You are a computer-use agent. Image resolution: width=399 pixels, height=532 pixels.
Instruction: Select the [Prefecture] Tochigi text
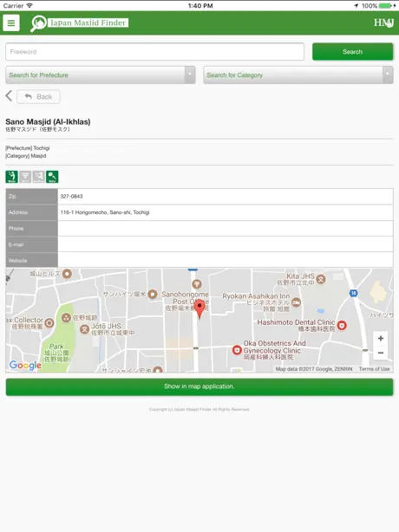coord(28,148)
